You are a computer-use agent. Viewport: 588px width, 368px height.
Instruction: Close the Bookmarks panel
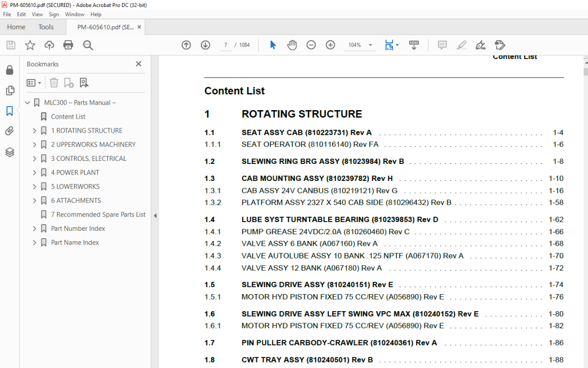pos(138,64)
